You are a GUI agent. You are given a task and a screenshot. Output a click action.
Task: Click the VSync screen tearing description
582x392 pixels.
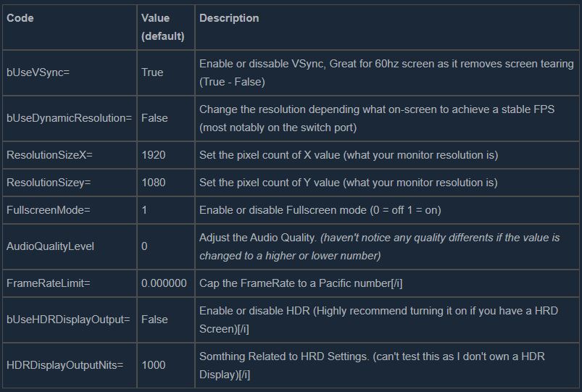(386, 72)
